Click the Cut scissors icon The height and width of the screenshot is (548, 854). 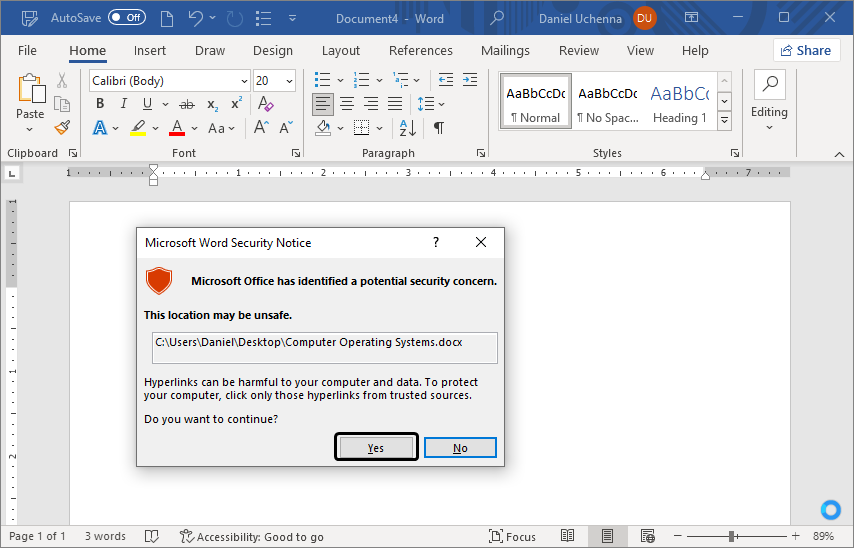[62, 81]
